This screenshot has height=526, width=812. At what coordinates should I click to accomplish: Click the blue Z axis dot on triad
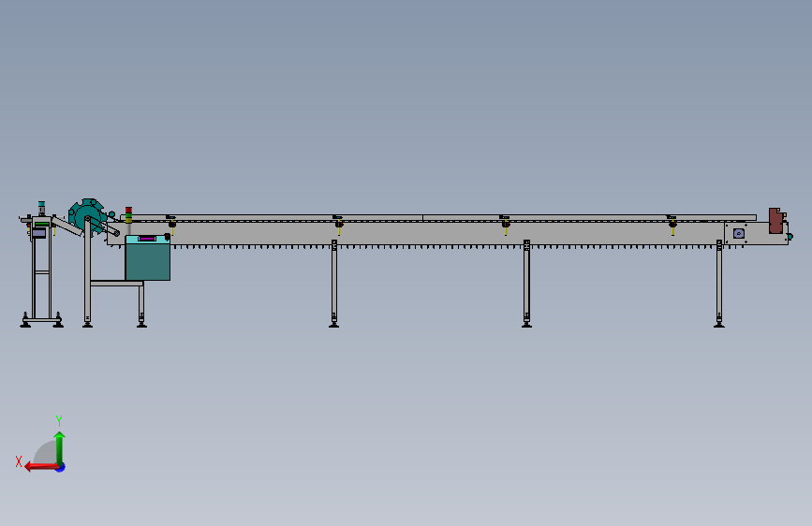61,467
